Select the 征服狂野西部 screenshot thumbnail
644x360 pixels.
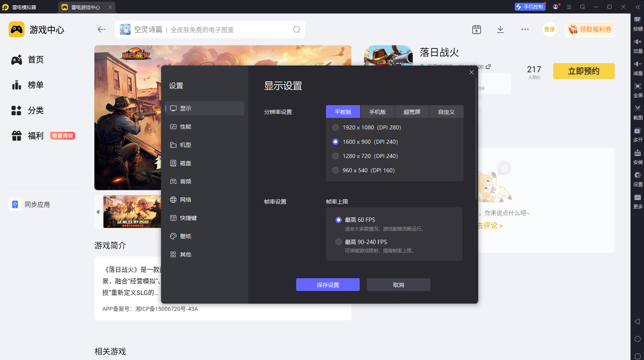tap(132, 212)
